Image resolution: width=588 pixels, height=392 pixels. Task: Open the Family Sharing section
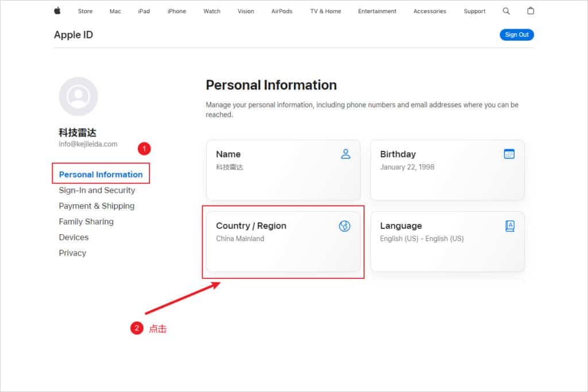86,222
